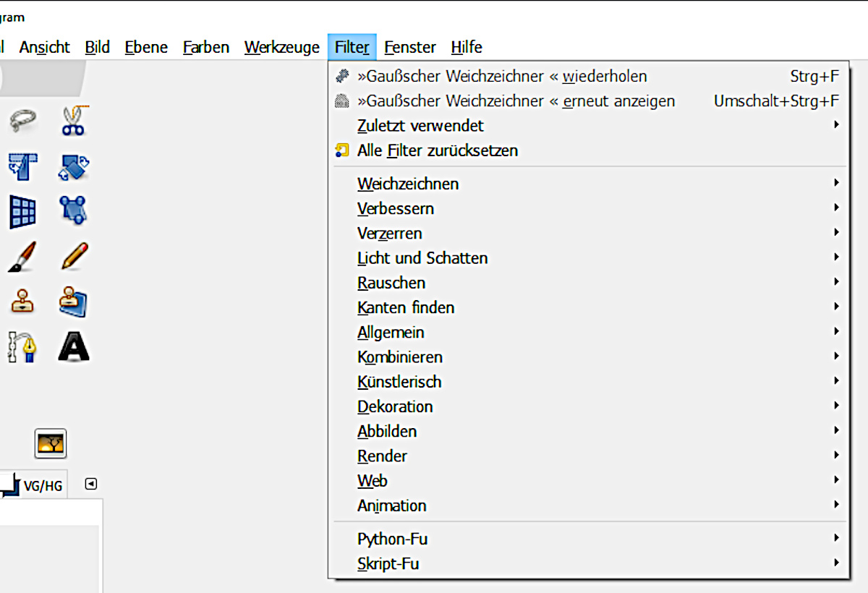Select the Cage Transform tool
This screenshot has height=593, width=868.
pos(74,211)
